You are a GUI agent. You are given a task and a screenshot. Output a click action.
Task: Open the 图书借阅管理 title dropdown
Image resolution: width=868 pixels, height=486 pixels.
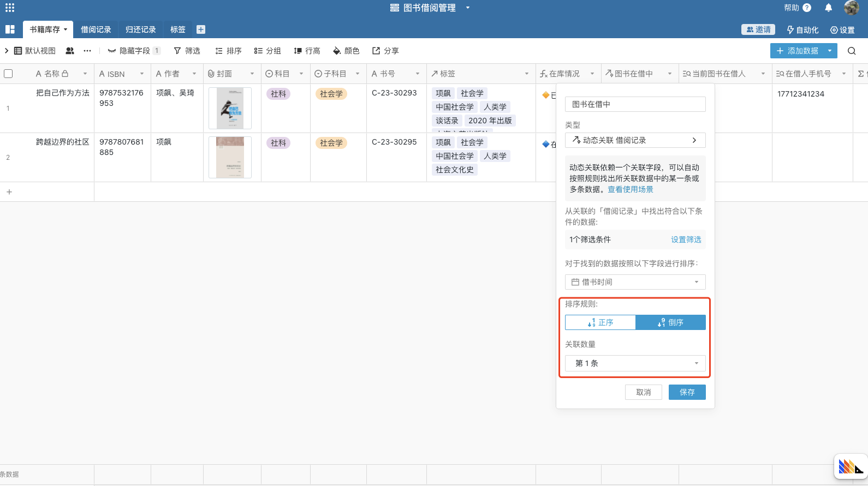(468, 8)
